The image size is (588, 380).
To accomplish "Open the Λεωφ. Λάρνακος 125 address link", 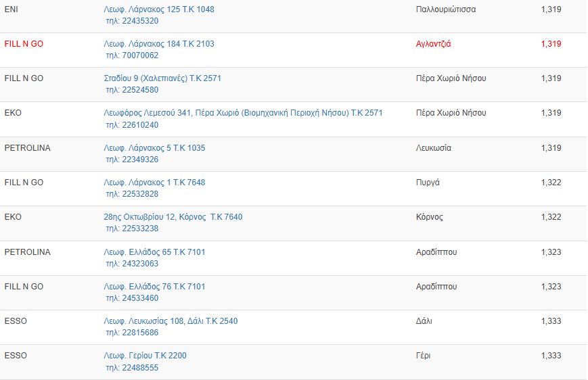I will tap(159, 9).
